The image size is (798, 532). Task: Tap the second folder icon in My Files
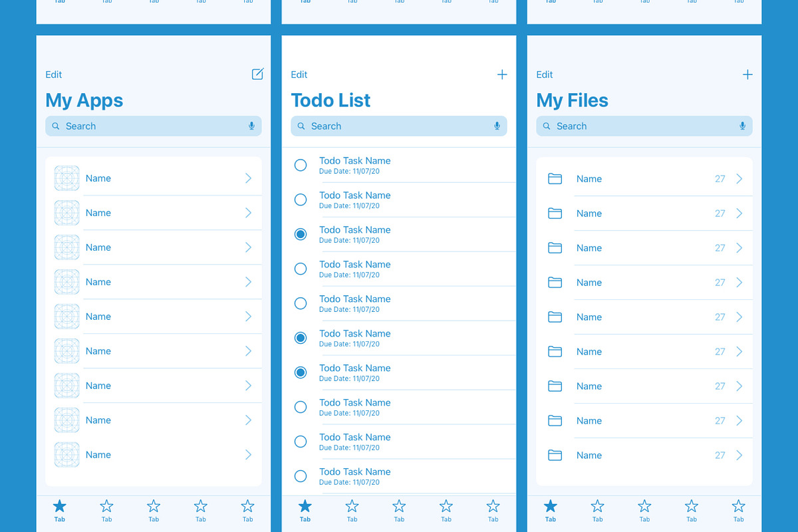(555, 213)
